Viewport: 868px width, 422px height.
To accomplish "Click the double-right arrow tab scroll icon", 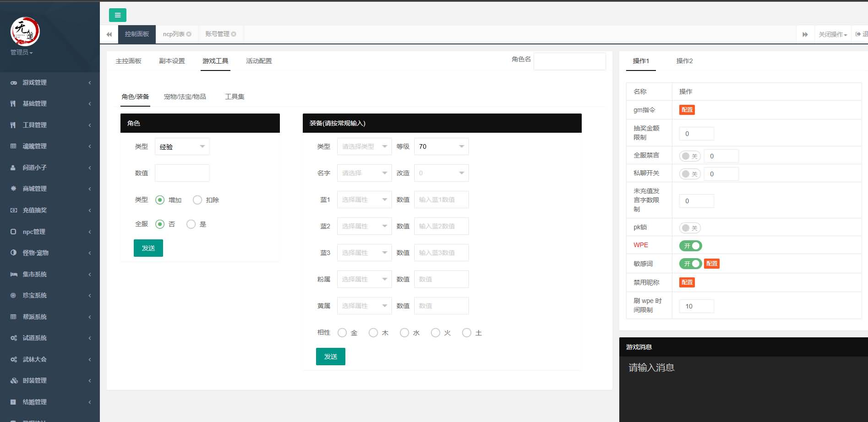I will 805,34.
